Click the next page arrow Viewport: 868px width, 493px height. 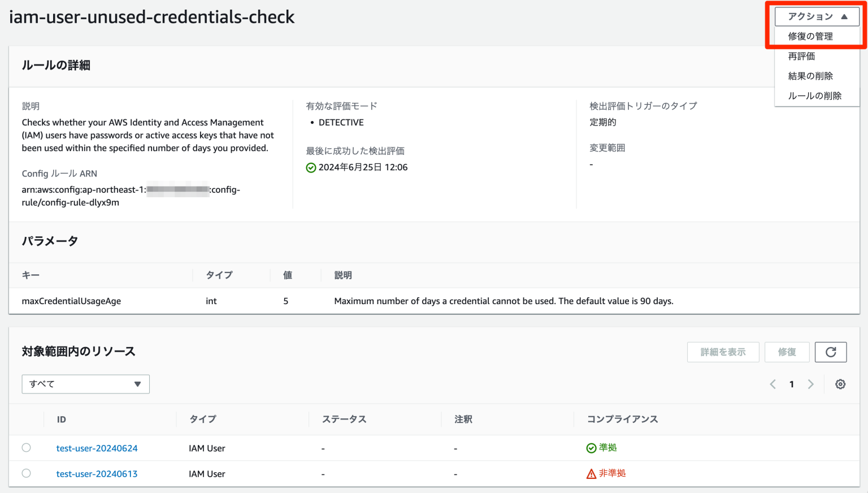[x=811, y=384]
